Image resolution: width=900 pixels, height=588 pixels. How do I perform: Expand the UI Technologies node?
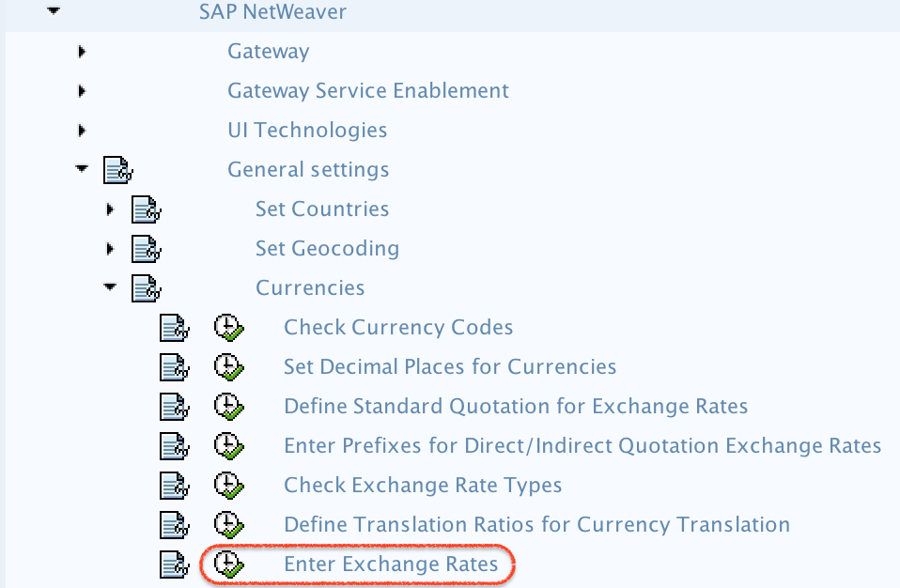pyautogui.click(x=81, y=130)
